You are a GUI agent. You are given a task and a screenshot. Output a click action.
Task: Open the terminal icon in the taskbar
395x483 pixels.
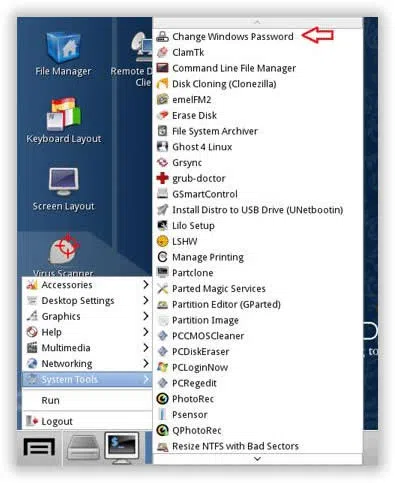coord(122,447)
